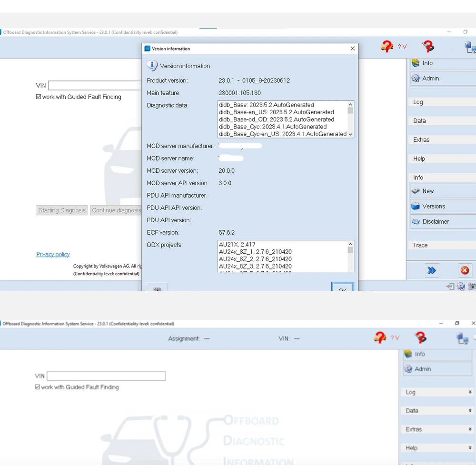476x476 pixels.
Task: Close the Version information dialog with X
Action: (x=352, y=49)
